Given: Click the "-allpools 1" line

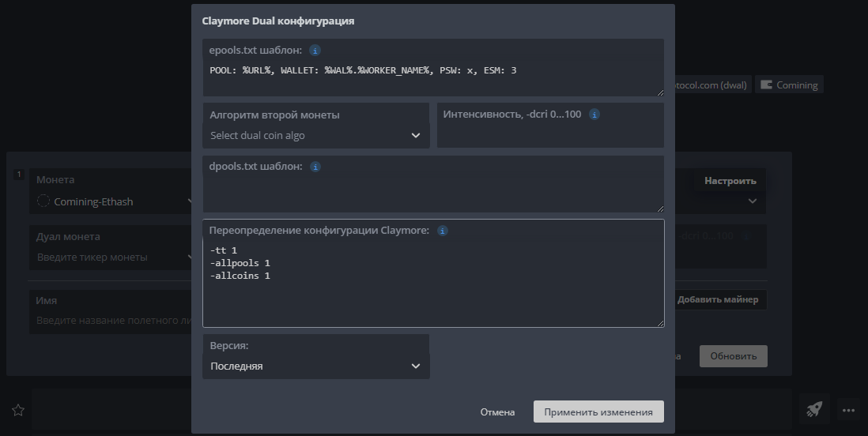Looking at the screenshot, I should (x=240, y=263).
